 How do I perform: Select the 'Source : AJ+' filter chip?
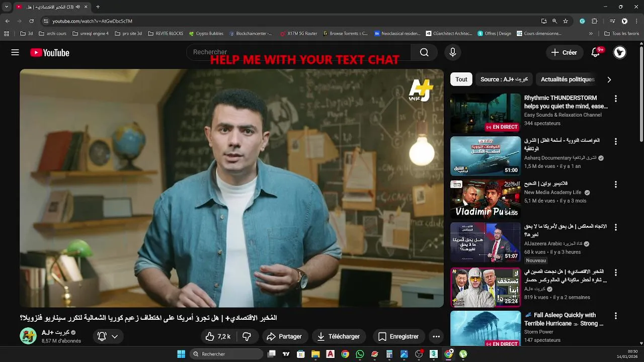(504, 79)
